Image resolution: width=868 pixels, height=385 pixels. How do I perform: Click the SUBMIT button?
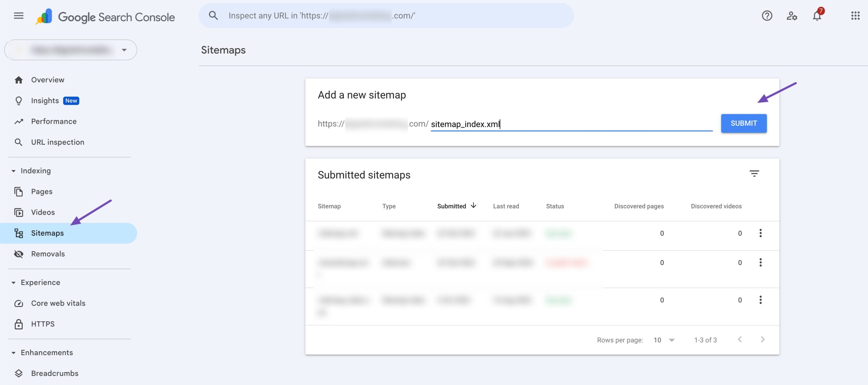pyautogui.click(x=744, y=123)
